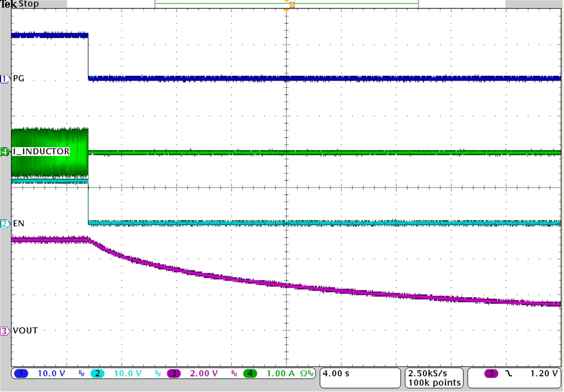
Task: Select the Channel 2 EN marker icon
Action: (4, 223)
